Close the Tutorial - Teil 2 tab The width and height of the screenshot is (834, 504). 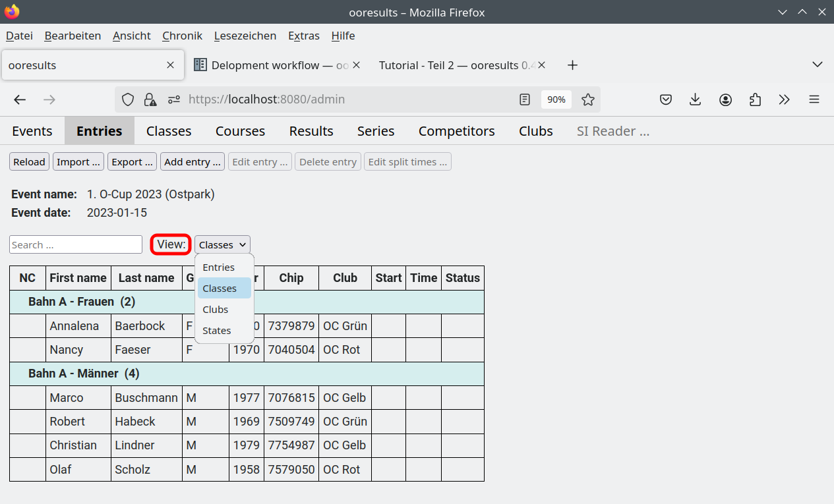(542, 65)
